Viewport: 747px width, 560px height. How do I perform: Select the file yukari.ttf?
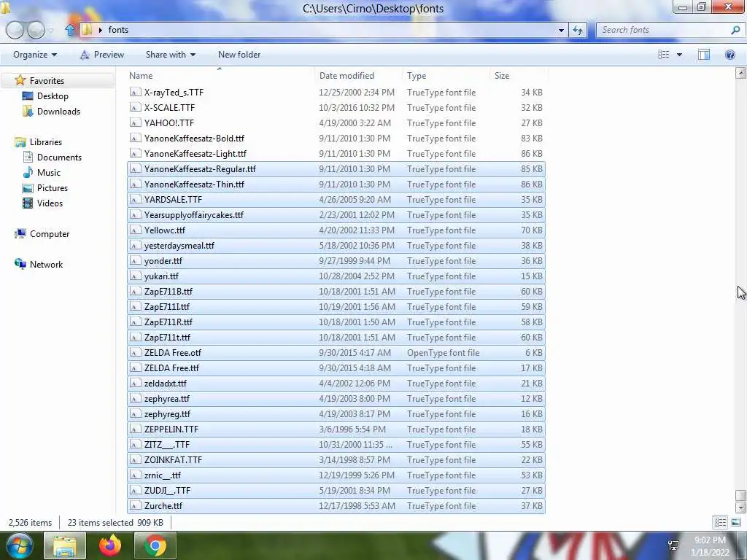tap(336, 276)
